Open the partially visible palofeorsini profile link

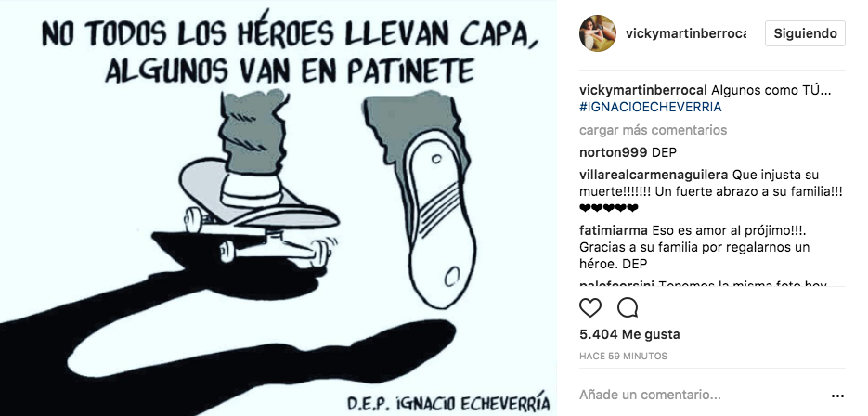pyautogui.click(x=616, y=284)
